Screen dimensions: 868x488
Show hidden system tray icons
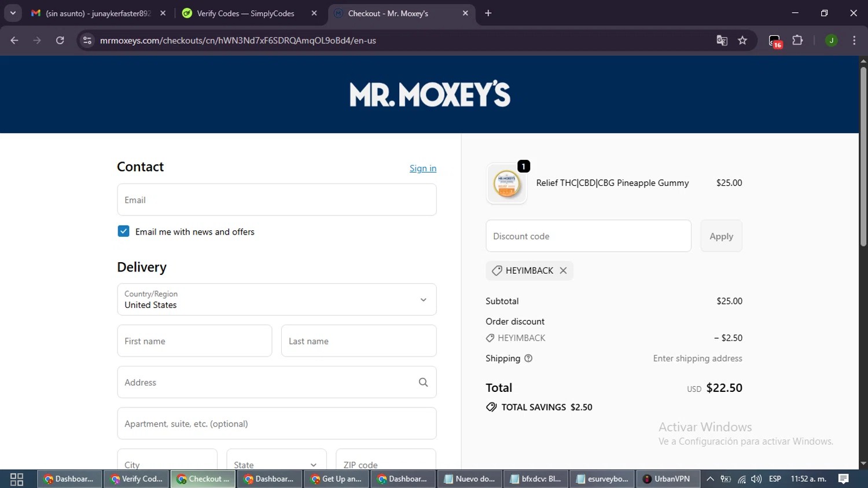710,479
